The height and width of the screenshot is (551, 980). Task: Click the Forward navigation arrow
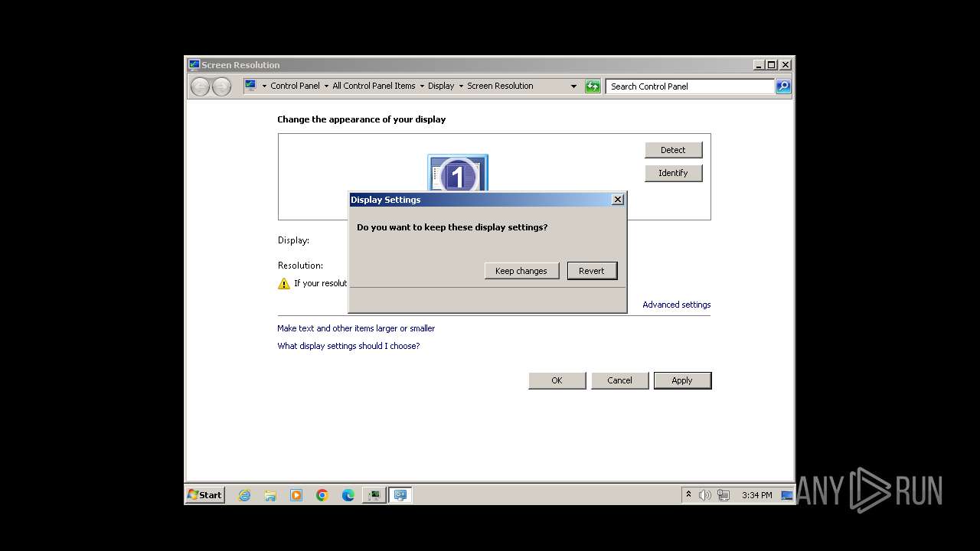[221, 86]
